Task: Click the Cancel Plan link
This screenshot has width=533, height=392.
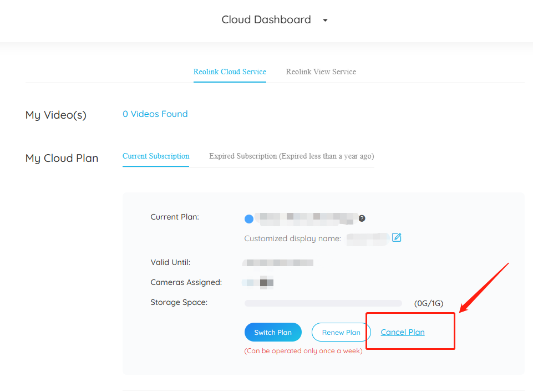Action: (x=403, y=332)
